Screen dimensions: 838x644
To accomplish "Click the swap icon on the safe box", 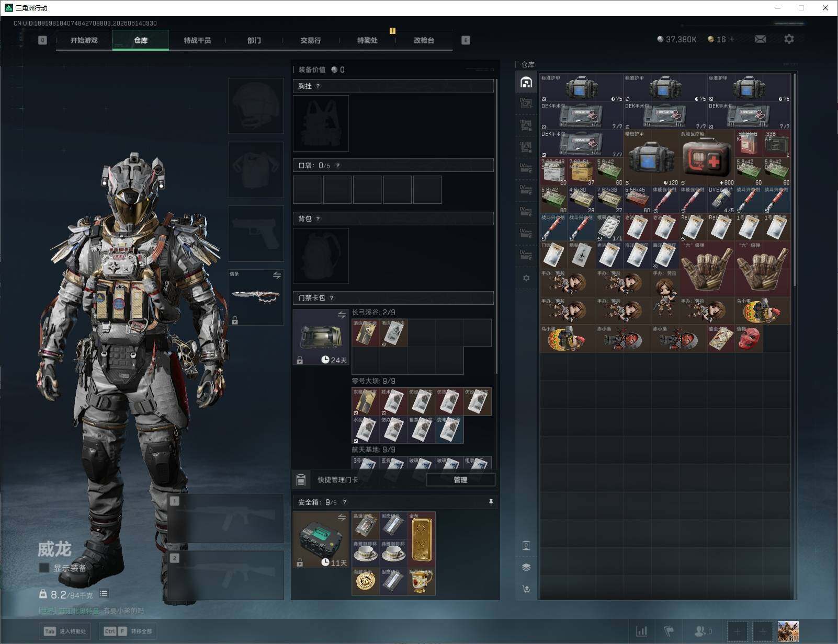I will pyautogui.click(x=342, y=517).
